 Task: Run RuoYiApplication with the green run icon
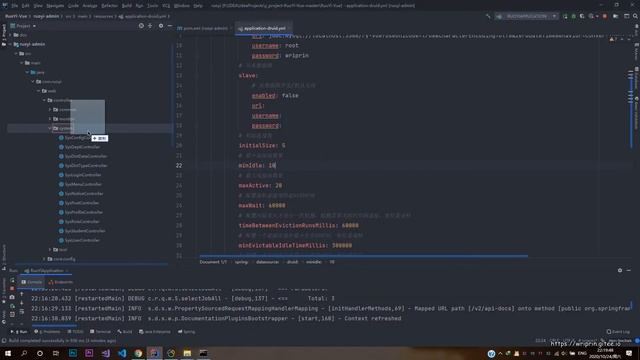(565, 16)
